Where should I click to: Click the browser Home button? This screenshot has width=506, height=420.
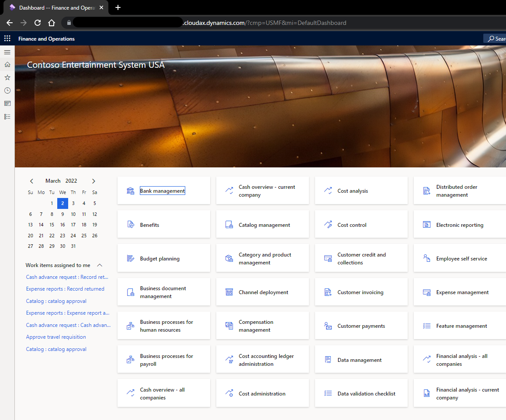pyautogui.click(x=52, y=23)
